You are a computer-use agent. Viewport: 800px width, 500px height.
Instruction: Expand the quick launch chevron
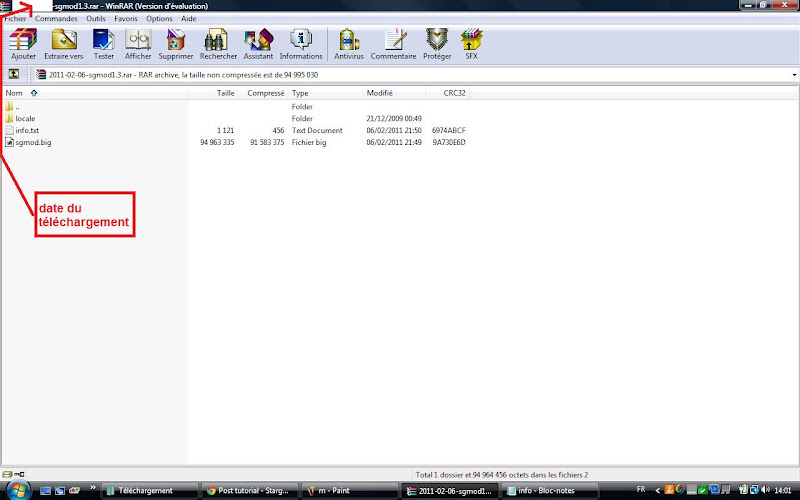point(93,488)
